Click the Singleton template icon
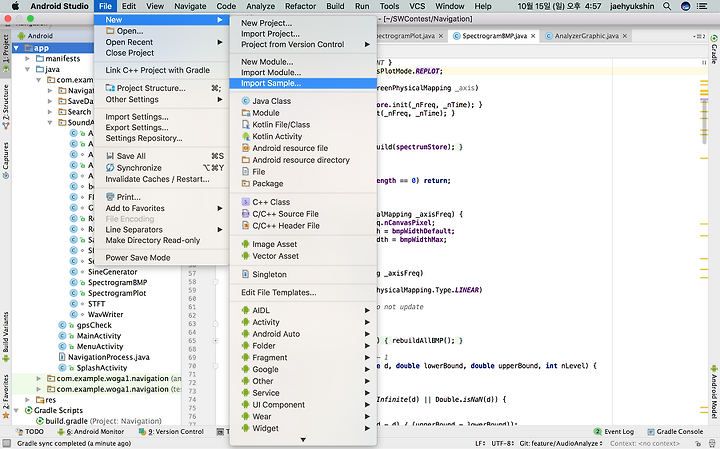The image size is (720, 449). pyautogui.click(x=246, y=275)
